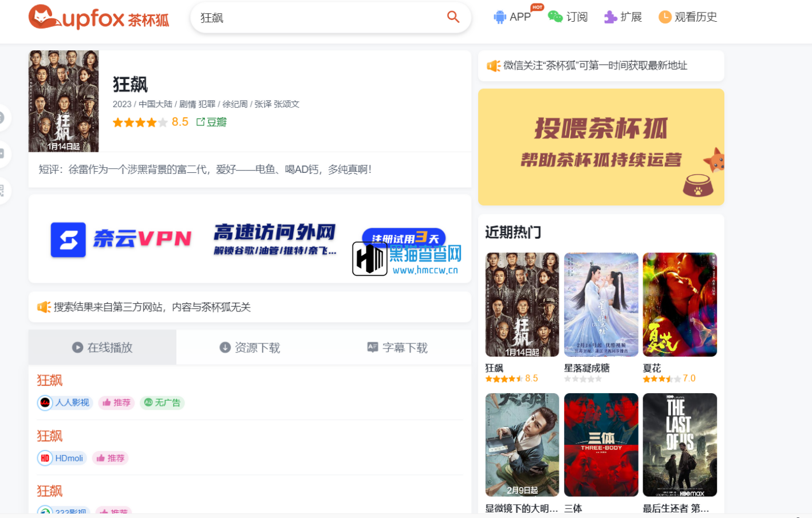Screen dimensions: 812x518
Task: Open the first 狂飙 source heading
Action: point(49,379)
